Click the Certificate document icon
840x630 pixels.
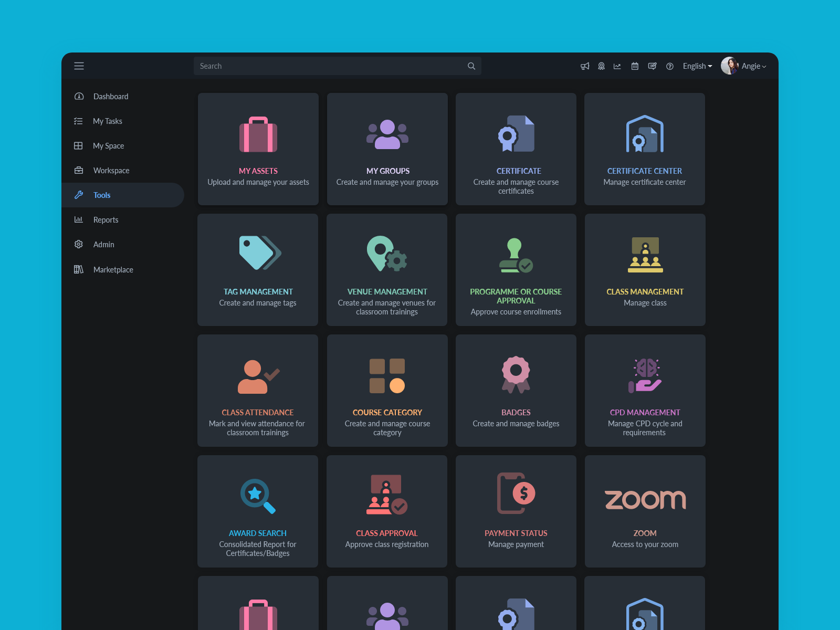(x=516, y=134)
